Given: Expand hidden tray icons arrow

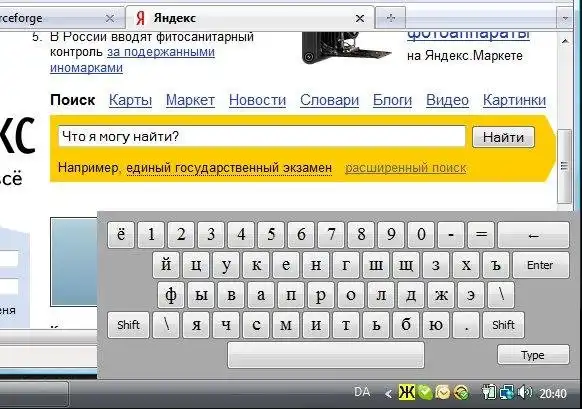Looking at the screenshot, I should [x=388, y=393].
